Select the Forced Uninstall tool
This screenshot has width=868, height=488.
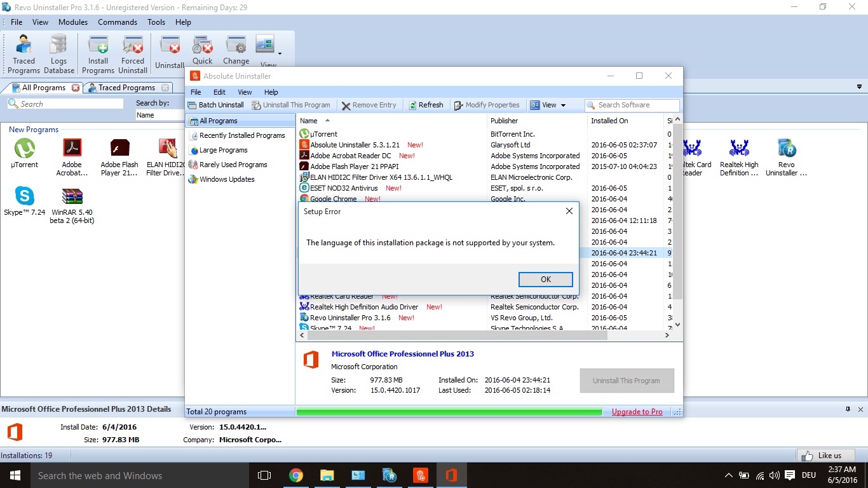(x=133, y=53)
